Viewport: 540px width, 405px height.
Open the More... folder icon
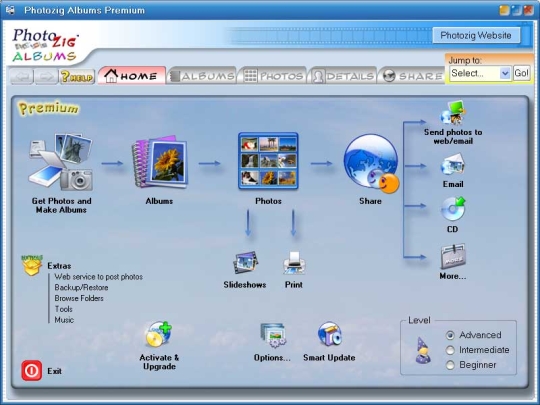click(x=453, y=257)
